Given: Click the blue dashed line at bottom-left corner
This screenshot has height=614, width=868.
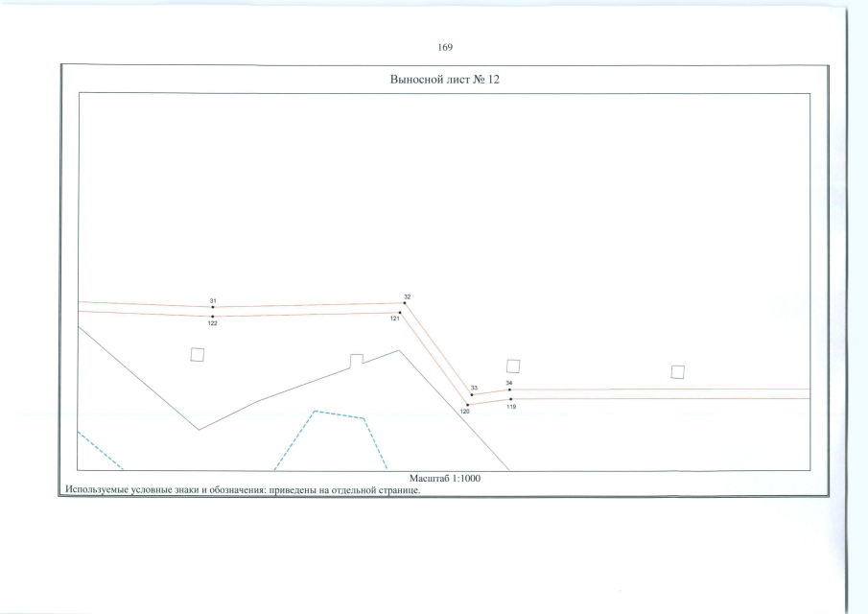Looking at the screenshot, I should click(99, 450).
